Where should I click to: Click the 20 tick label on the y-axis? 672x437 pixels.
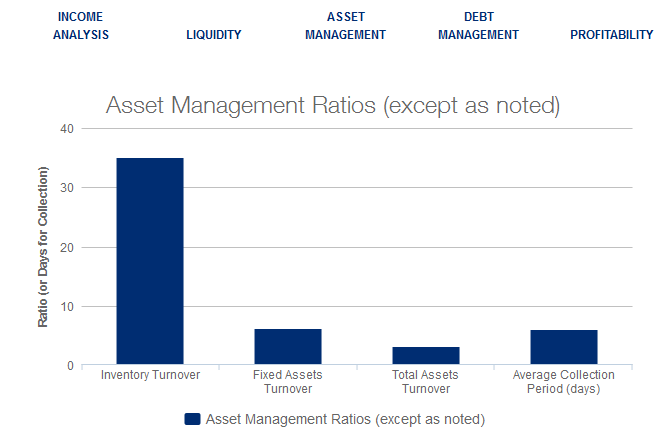[x=66, y=247]
